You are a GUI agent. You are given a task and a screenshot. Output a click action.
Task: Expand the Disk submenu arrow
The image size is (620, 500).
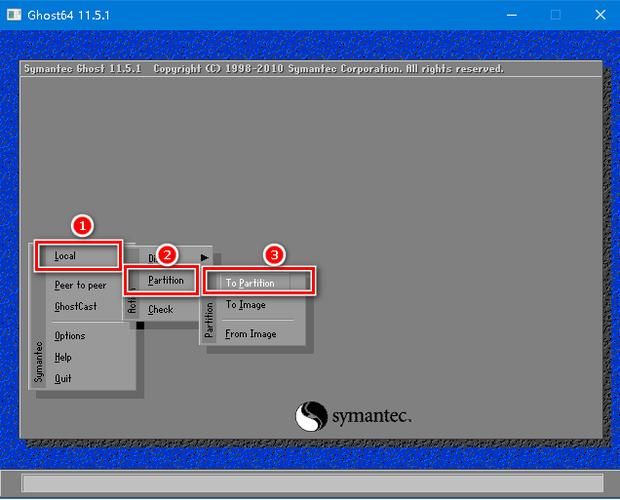205,258
